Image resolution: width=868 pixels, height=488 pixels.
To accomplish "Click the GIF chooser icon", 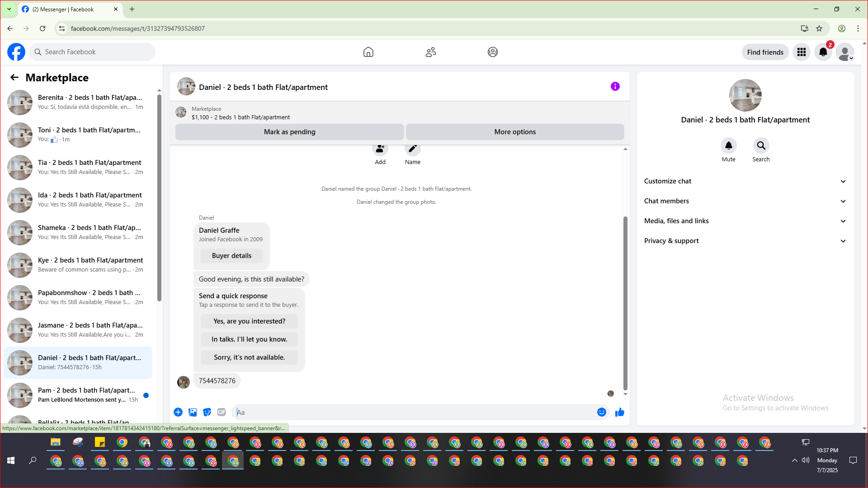I will (221, 412).
